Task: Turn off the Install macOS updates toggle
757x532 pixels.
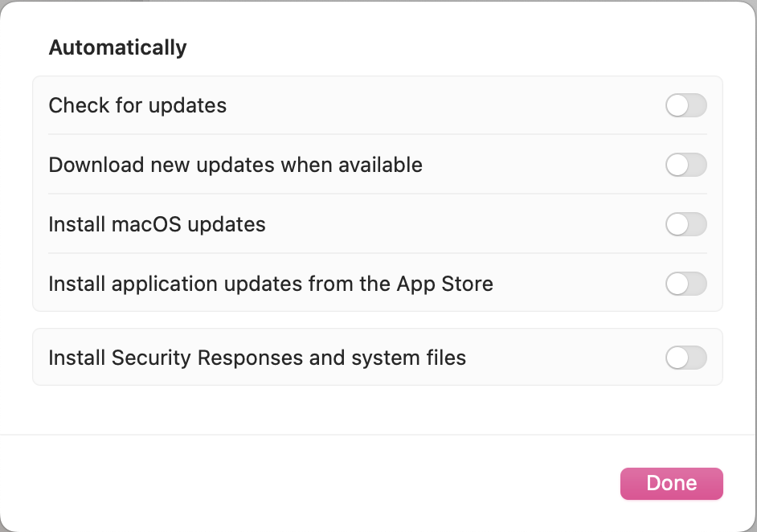Action: [686, 224]
